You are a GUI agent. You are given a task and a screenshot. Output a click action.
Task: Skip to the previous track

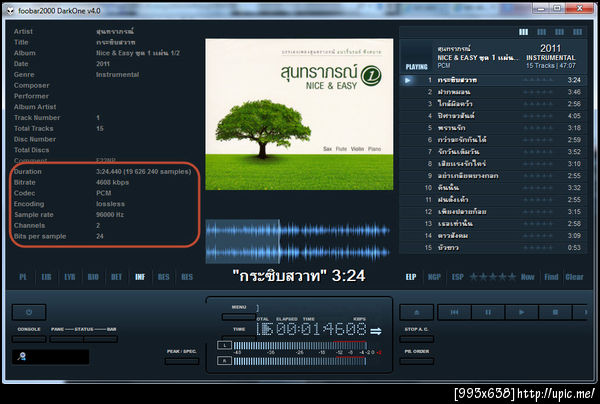click(454, 312)
